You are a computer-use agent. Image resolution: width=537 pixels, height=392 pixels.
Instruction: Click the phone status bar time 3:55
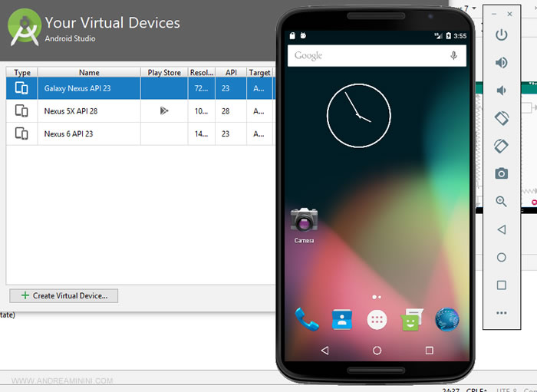click(460, 36)
